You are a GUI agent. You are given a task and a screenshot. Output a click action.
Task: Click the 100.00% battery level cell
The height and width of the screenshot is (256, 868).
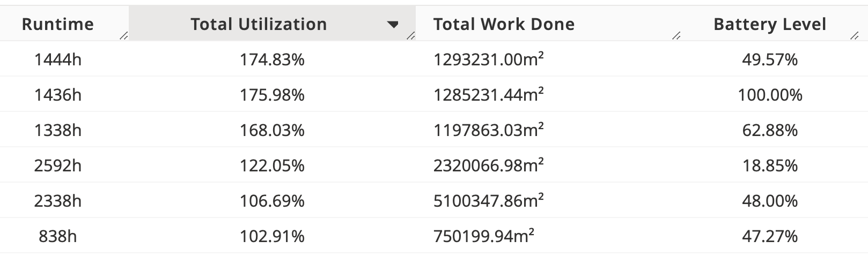tap(770, 95)
